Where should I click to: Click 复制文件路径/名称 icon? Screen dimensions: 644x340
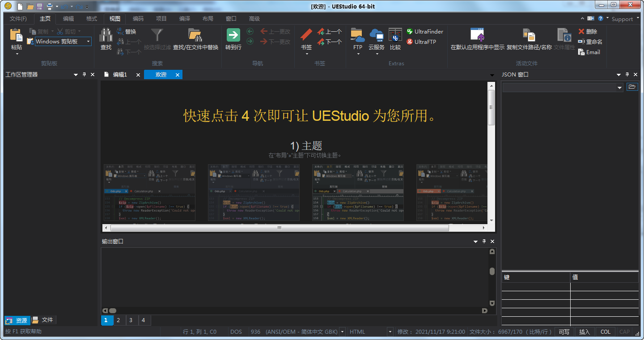(529, 35)
